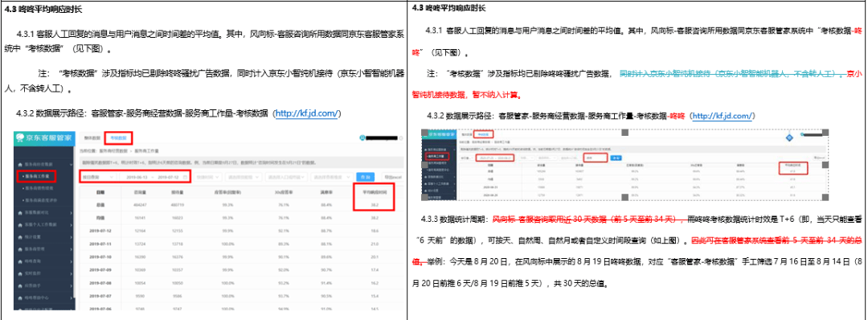Click the 总值 row label in left table
The height and width of the screenshot is (320, 868).
coord(100,204)
